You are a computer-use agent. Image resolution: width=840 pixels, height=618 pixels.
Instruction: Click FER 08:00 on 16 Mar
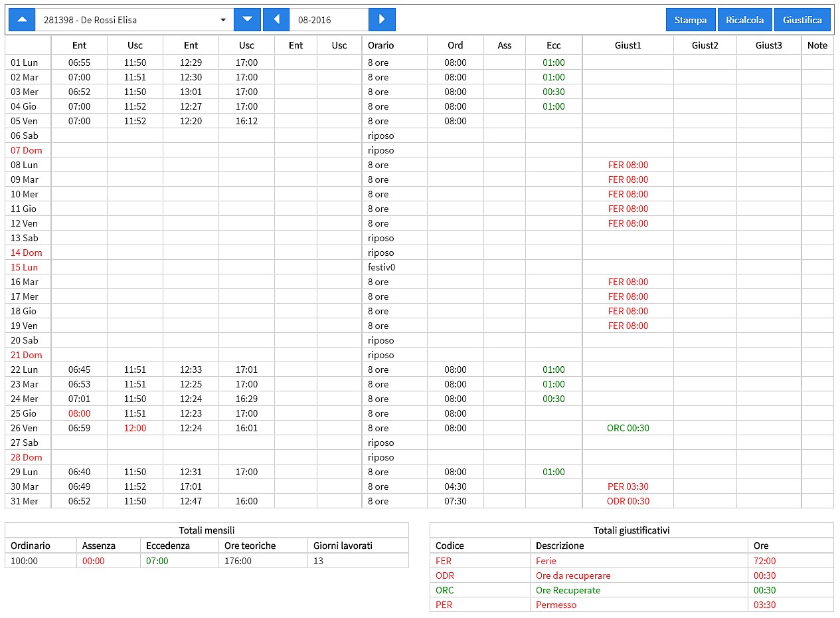click(x=628, y=282)
